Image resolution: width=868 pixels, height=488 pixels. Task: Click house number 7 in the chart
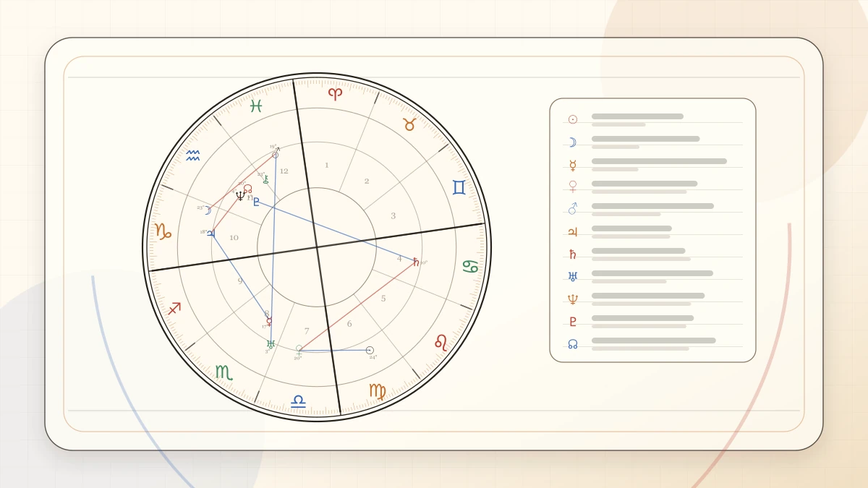[307, 331]
